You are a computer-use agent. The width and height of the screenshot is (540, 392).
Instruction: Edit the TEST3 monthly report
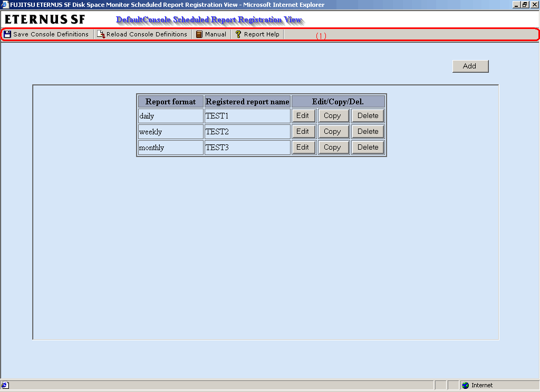click(x=303, y=148)
